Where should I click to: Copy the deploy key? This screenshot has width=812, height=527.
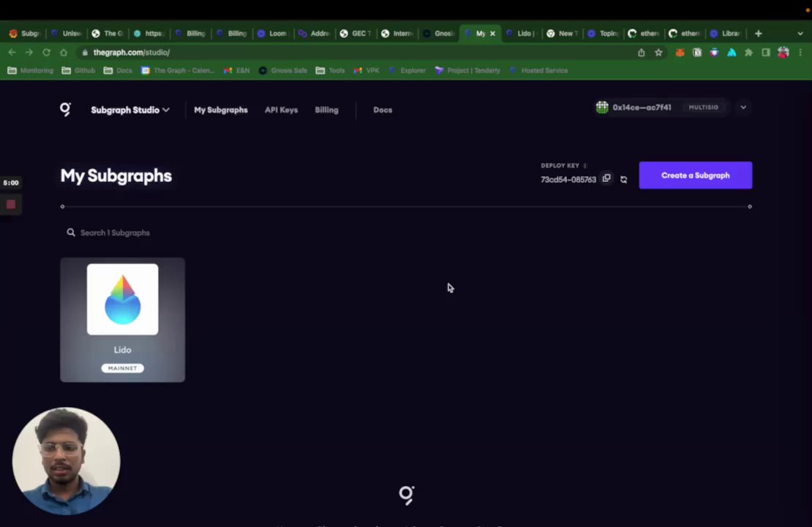point(606,179)
